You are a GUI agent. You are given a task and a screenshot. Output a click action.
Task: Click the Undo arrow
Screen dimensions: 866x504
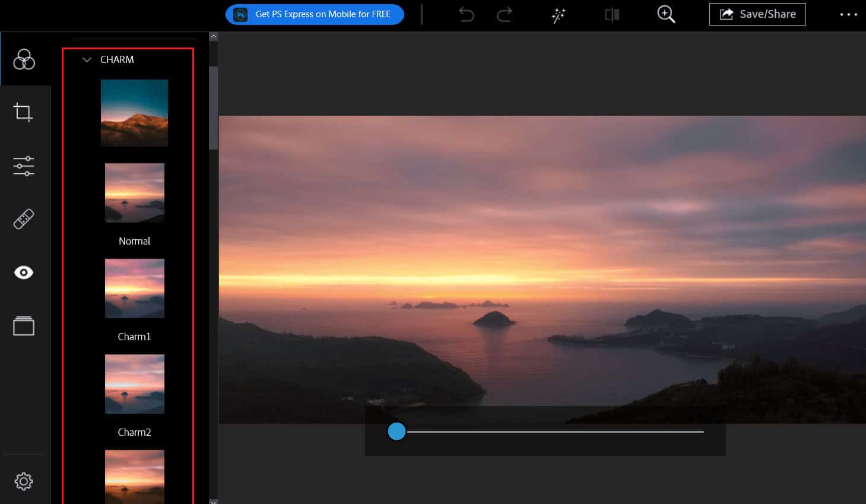pyautogui.click(x=467, y=14)
